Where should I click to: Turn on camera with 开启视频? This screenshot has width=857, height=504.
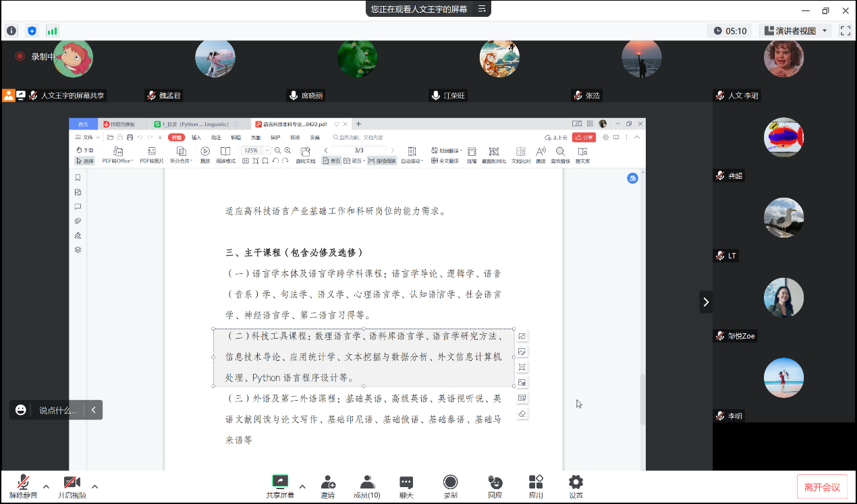72,486
